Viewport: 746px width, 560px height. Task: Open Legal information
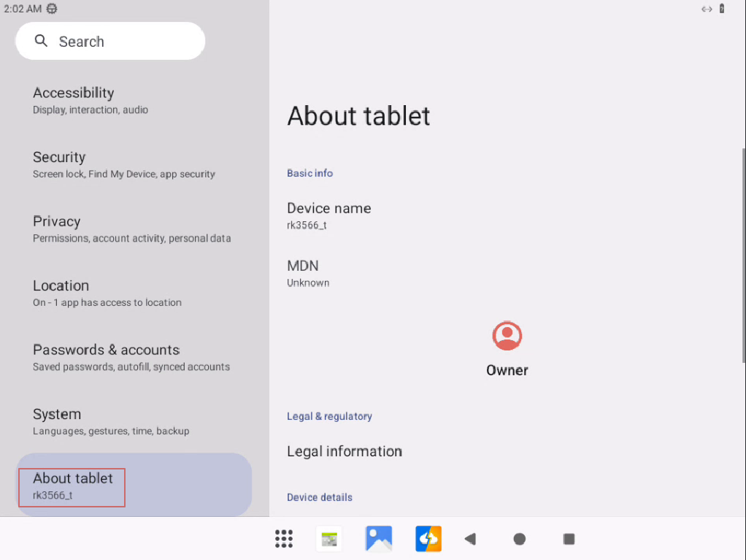pos(345,451)
